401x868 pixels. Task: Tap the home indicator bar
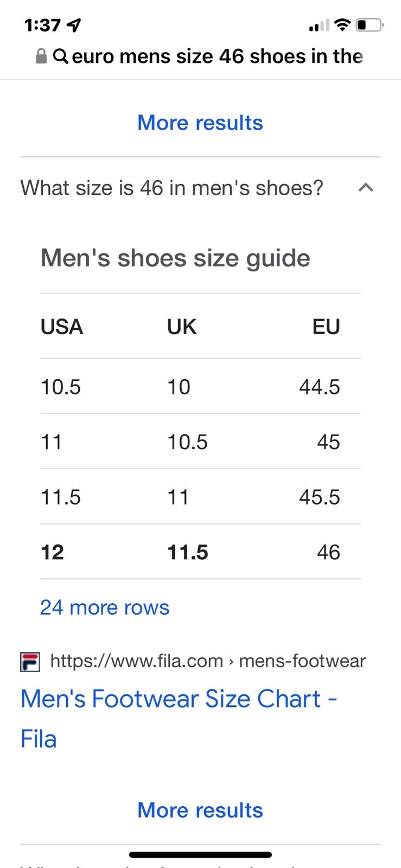(x=200, y=855)
